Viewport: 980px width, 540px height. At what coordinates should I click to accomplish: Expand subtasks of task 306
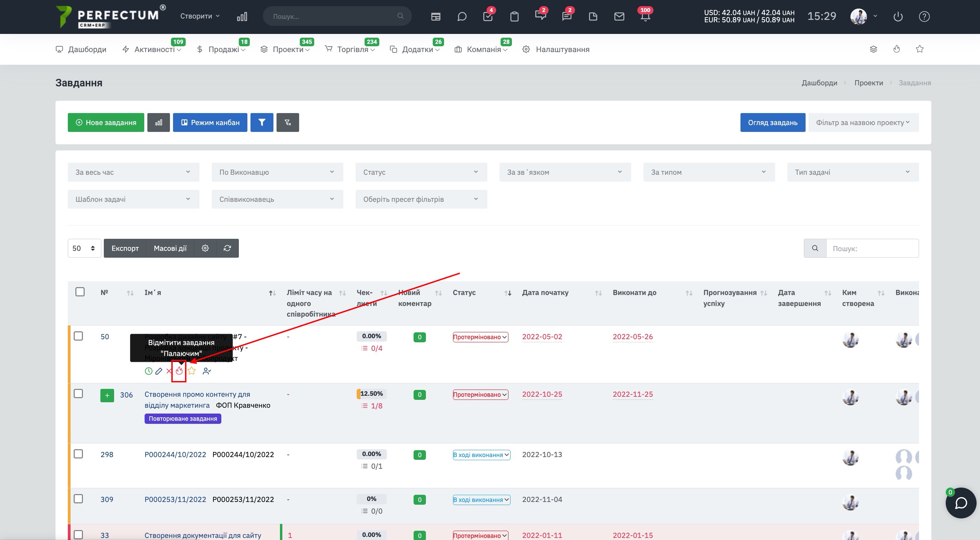click(107, 395)
